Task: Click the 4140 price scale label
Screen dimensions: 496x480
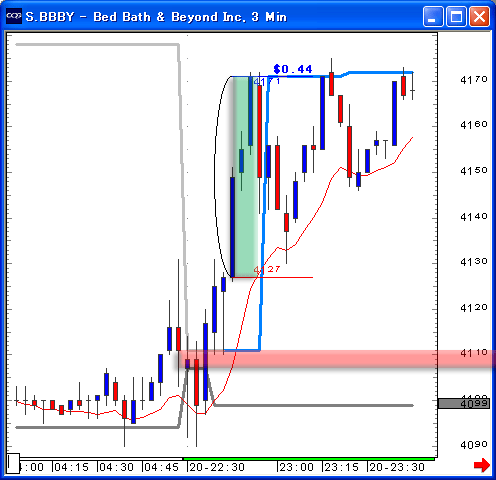Action: click(x=474, y=217)
